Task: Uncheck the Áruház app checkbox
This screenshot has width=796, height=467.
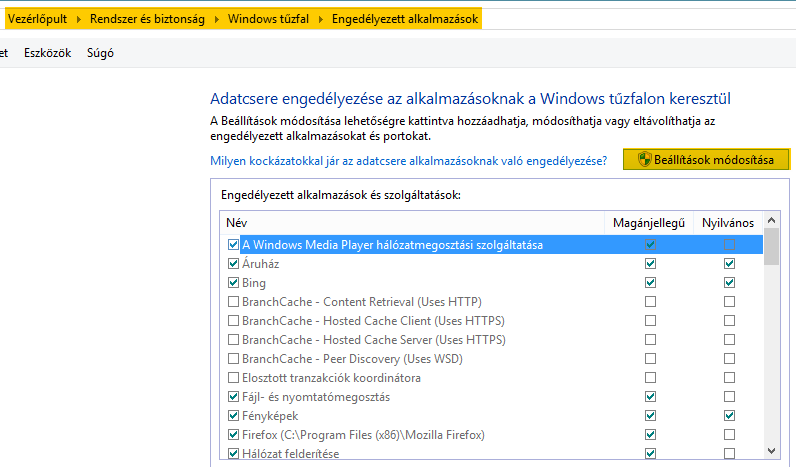Action: click(234, 264)
